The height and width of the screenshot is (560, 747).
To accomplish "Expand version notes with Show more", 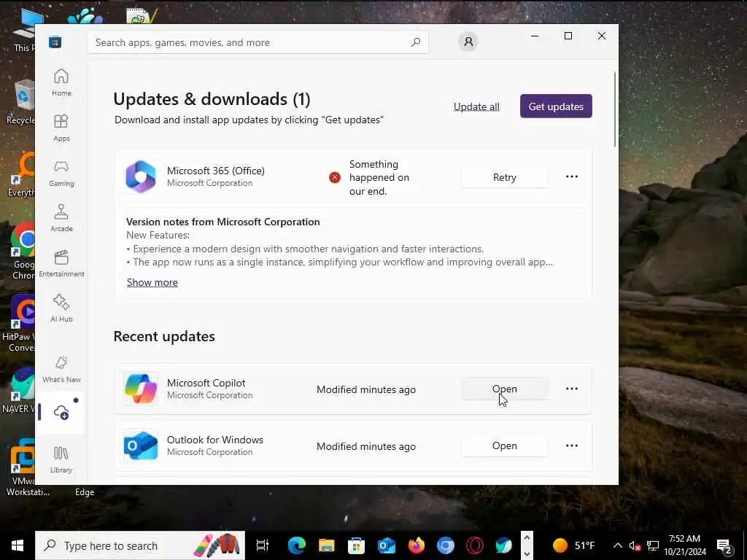I will [152, 282].
